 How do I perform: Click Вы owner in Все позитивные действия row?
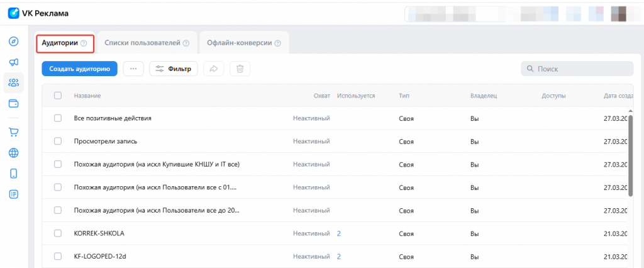pos(475,118)
